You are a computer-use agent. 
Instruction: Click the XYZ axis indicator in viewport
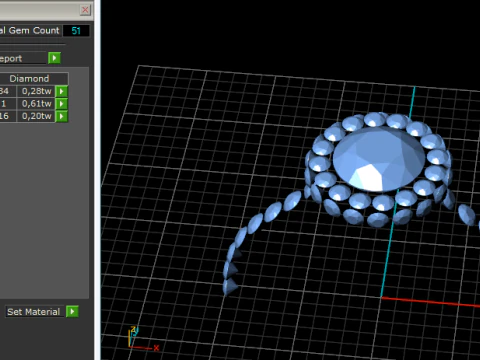point(143,338)
